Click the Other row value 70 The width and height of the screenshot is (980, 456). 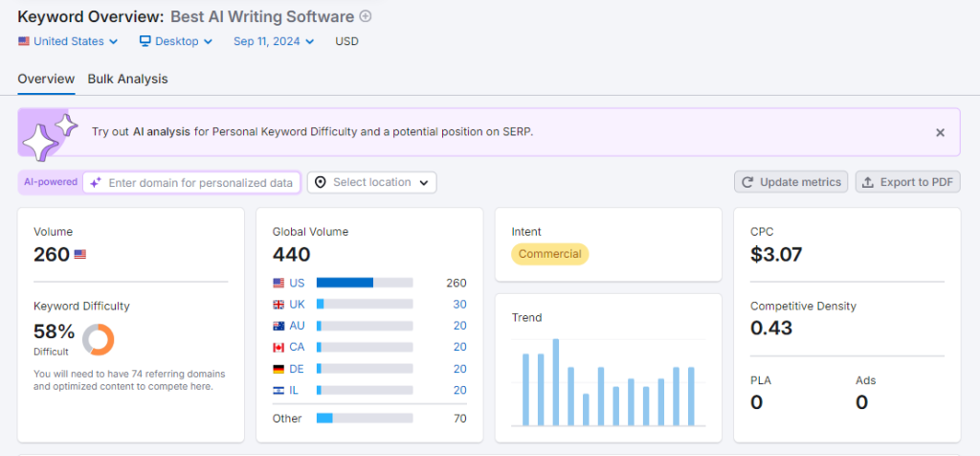460,419
